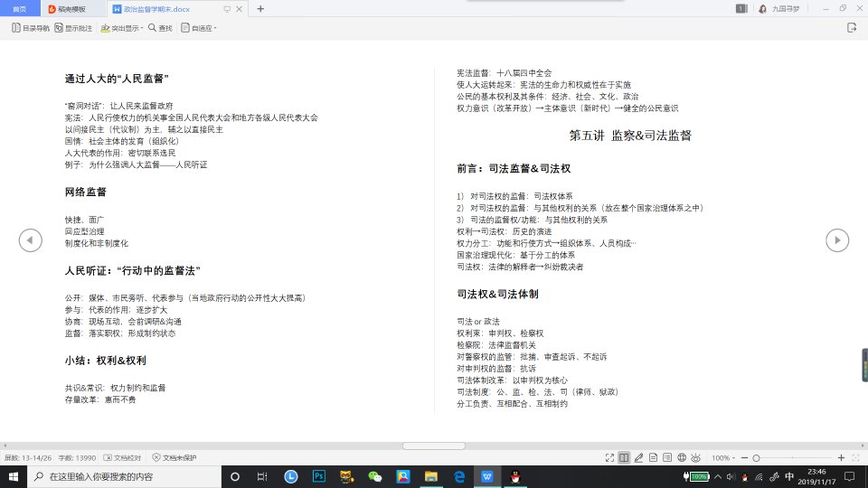Open the owl mascot app on taskbar

coord(347,476)
